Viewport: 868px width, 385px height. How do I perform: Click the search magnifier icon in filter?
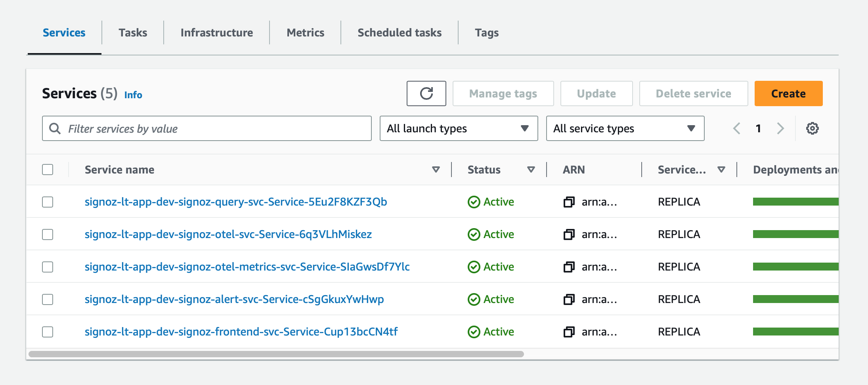coord(55,128)
